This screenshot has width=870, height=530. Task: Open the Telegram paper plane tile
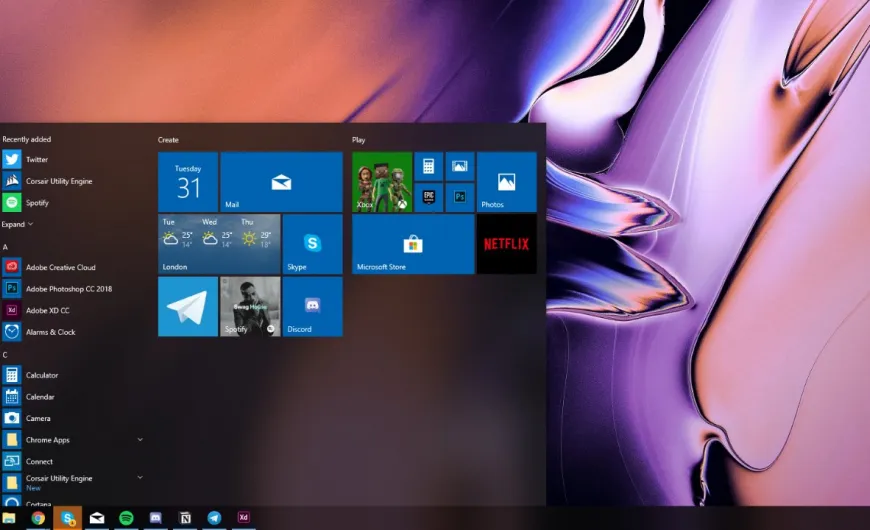click(188, 307)
